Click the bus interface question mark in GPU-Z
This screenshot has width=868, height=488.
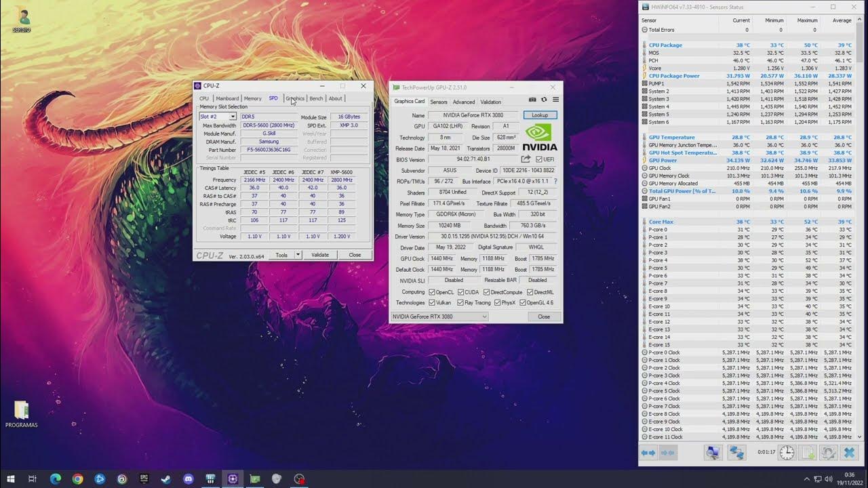555,182
